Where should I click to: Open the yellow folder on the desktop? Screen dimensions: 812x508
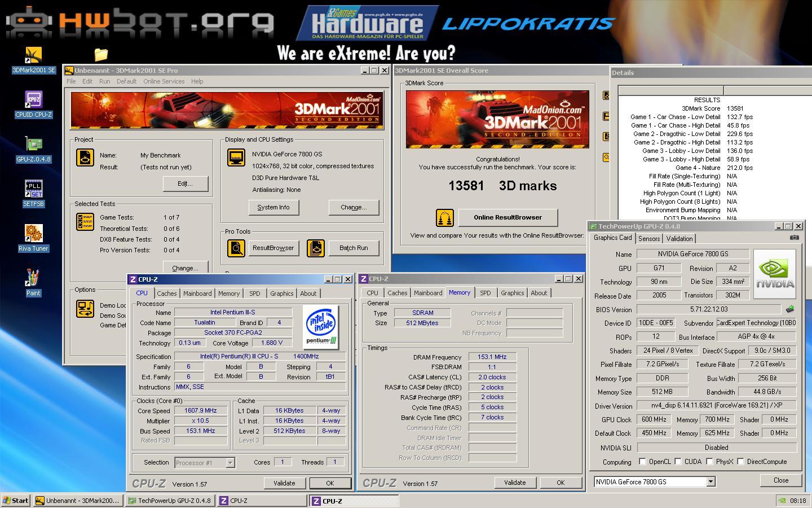coord(101,54)
